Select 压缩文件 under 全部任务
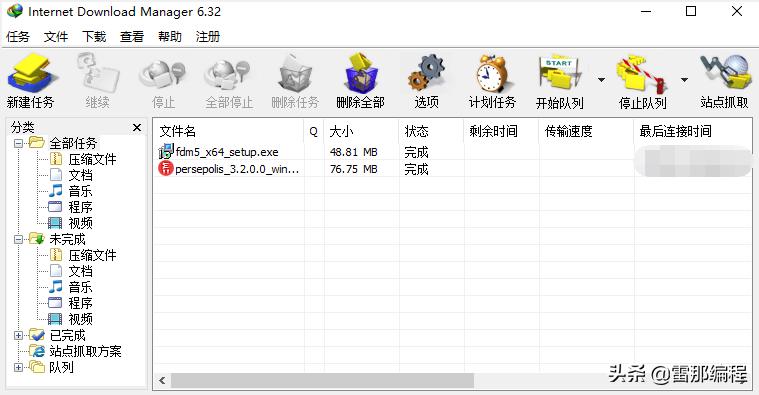The width and height of the screenshot is (759, 395). [92, 159]
